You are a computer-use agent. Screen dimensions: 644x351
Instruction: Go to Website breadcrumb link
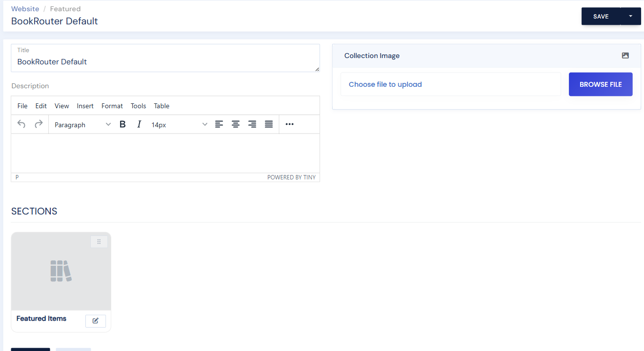(25, 9)
